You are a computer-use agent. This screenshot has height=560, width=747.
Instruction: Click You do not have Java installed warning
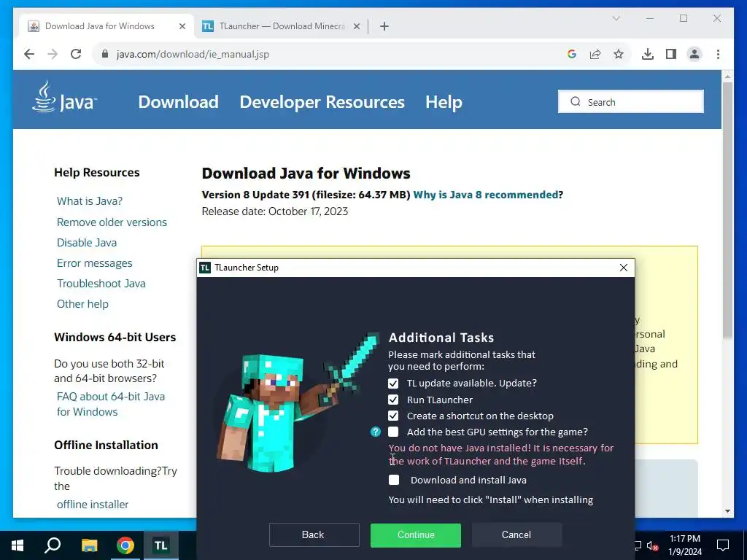click(x=500, y=454)
